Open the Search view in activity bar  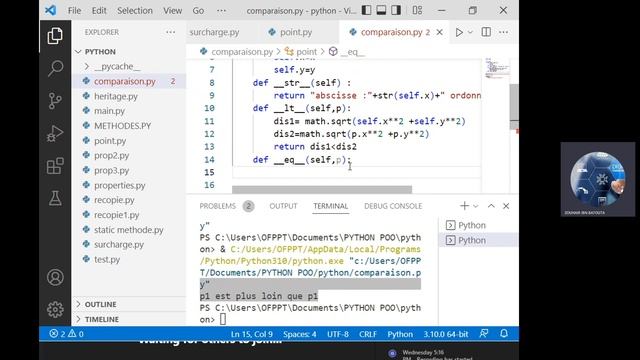coord(55,68)
